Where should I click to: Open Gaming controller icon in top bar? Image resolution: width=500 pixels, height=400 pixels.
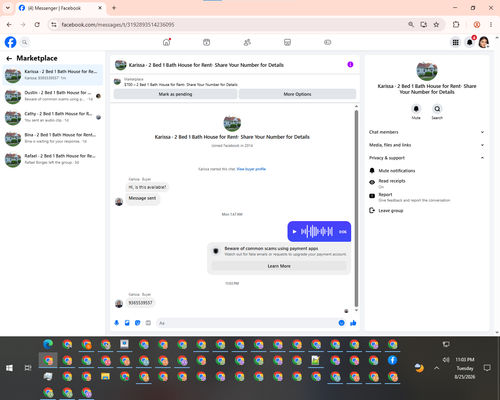point(328,42)
